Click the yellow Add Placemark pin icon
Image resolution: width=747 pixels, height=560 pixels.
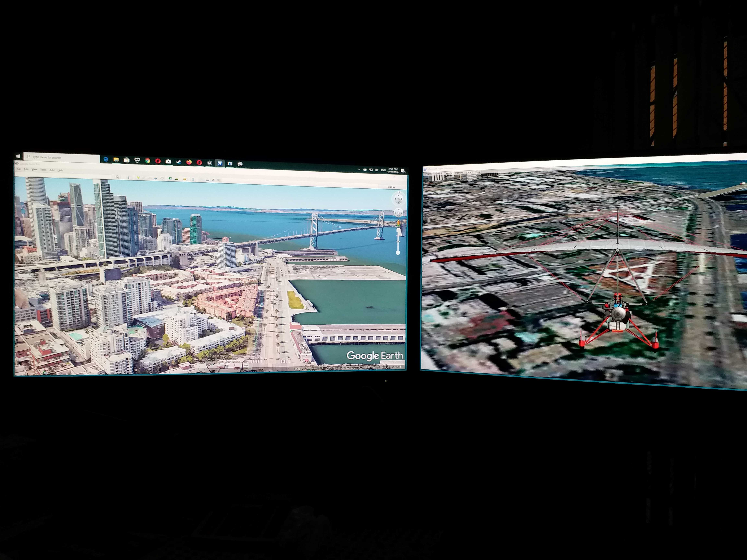coord(138,178)
